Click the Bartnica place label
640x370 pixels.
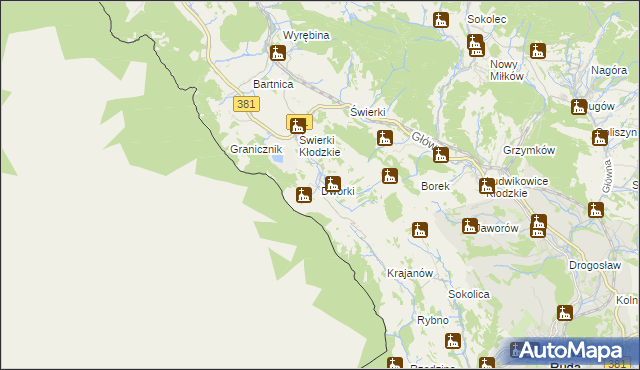tap(273, 84)
